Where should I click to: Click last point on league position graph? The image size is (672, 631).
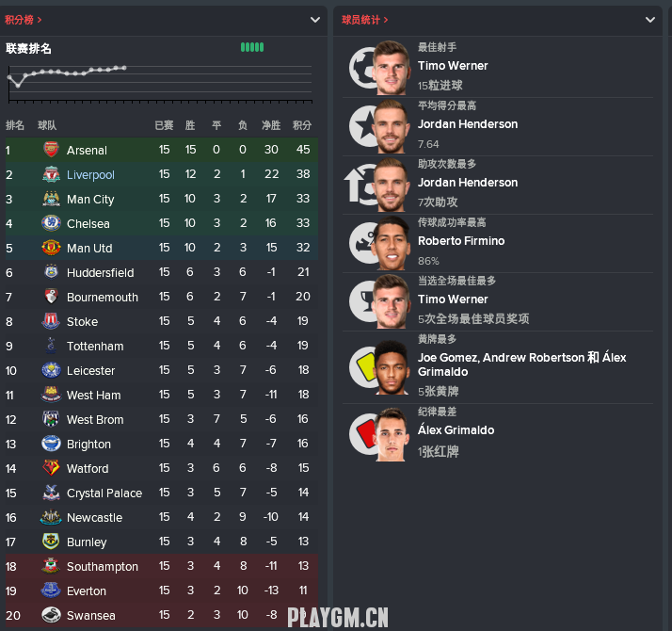(124, 68)
